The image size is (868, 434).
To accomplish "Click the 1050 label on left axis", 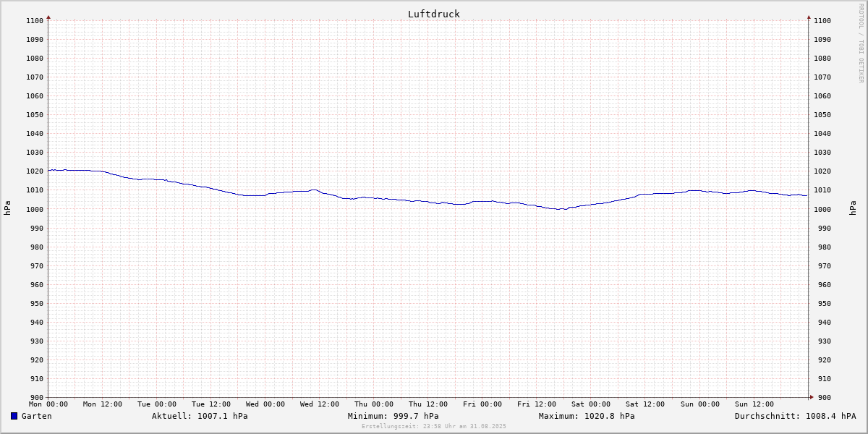I will (35, 114).
